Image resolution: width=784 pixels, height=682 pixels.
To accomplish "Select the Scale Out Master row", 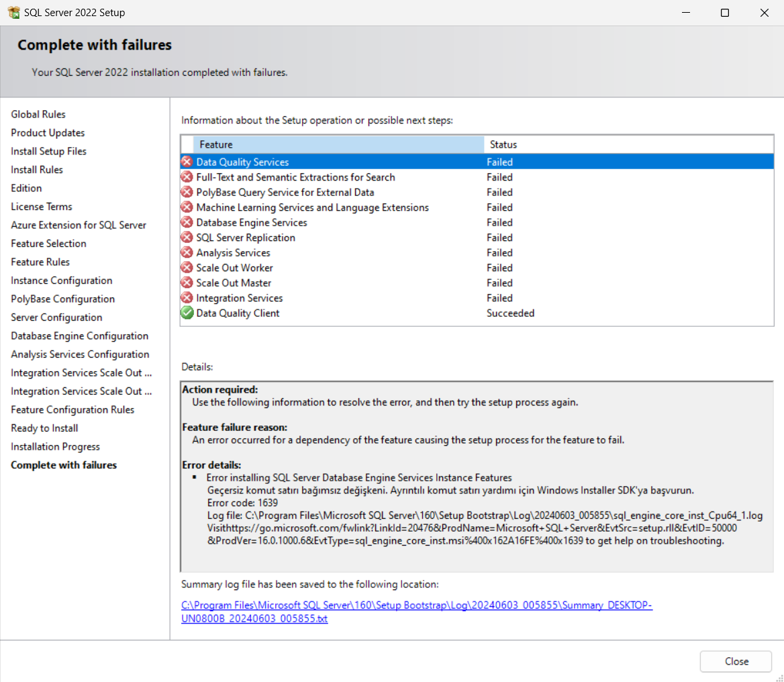I will [477, 283].
